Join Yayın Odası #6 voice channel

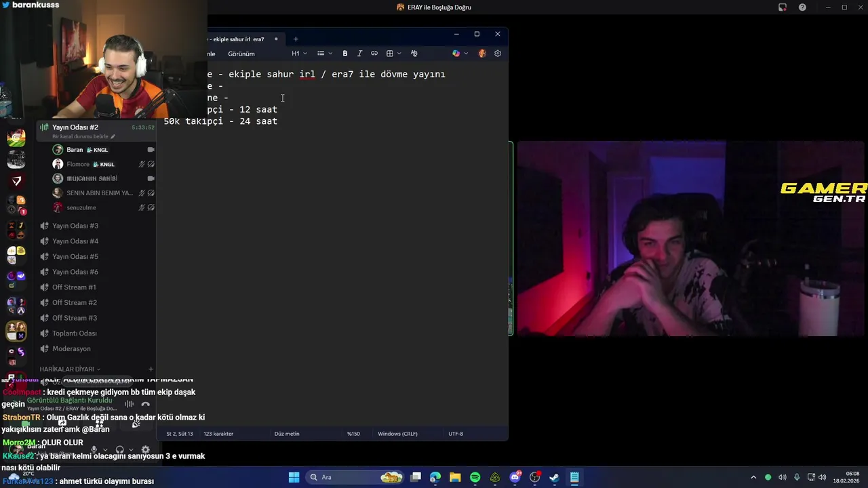75,272
